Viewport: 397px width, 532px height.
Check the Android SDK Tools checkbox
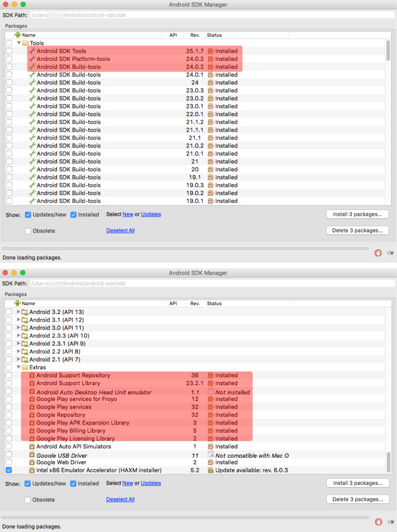(x=9, y=51)
